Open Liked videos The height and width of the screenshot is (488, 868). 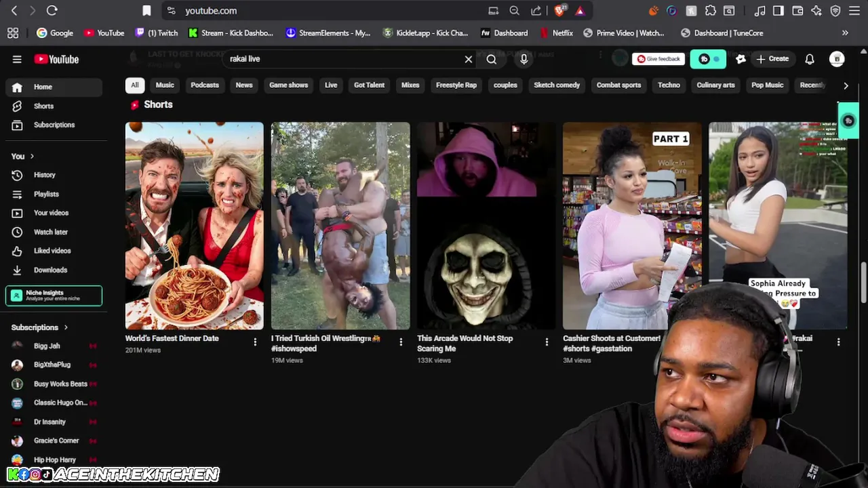54,251
